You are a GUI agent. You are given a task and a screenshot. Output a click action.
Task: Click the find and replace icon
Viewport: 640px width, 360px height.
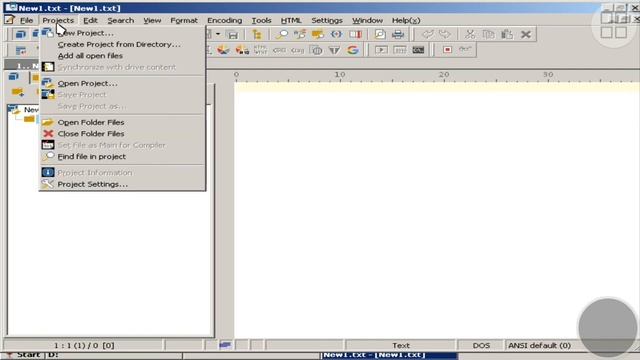click(x=300, y=34)
